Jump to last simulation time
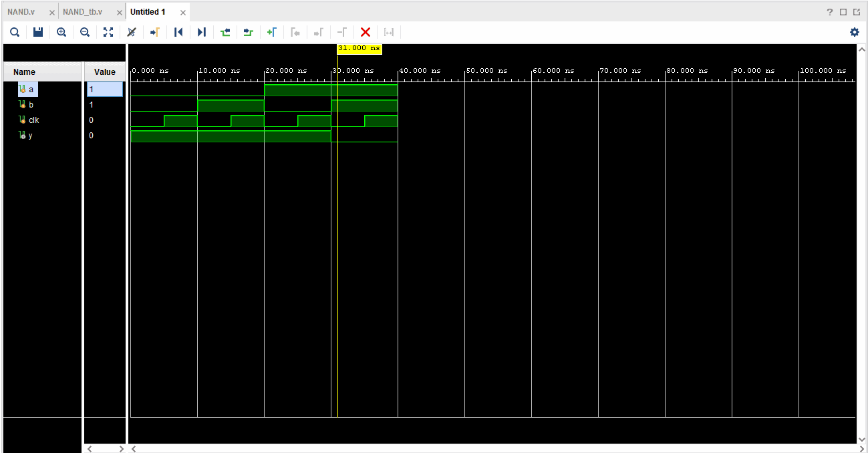This screenshot has width=868, height=453. [201, 32]
